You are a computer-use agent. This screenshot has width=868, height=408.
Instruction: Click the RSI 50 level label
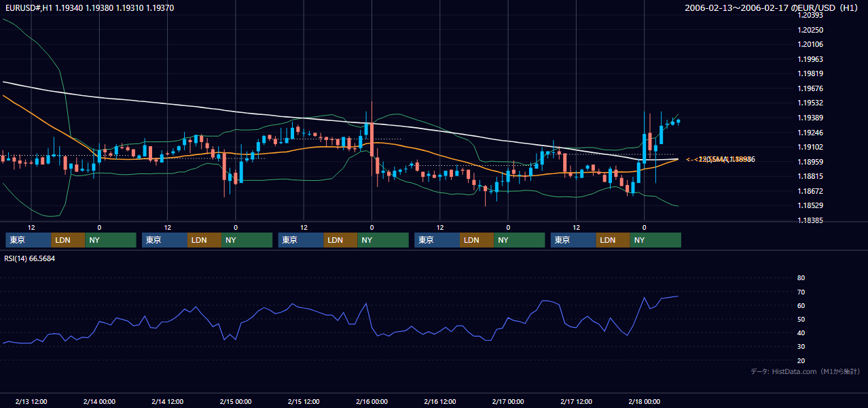pyautogui.click(x=801, y=319)
